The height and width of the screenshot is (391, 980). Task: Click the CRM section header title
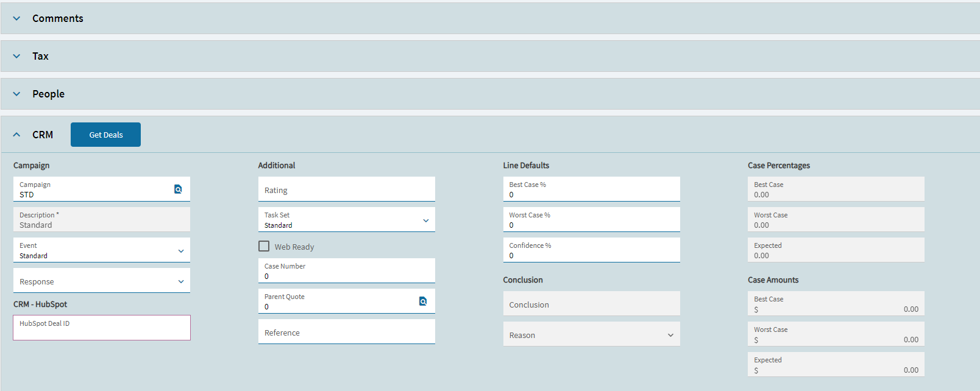click(43, 135)
